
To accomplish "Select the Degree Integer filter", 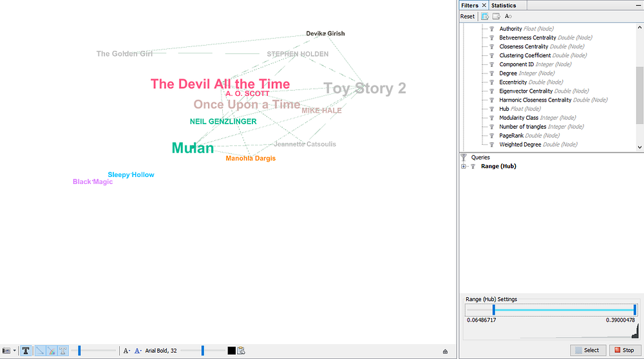I will 527,73.
